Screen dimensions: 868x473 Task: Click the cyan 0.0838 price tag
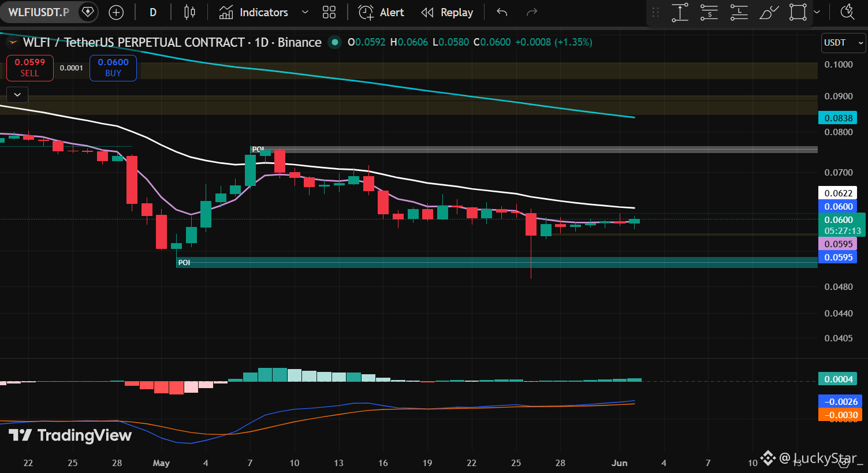[x=838, y=118]
